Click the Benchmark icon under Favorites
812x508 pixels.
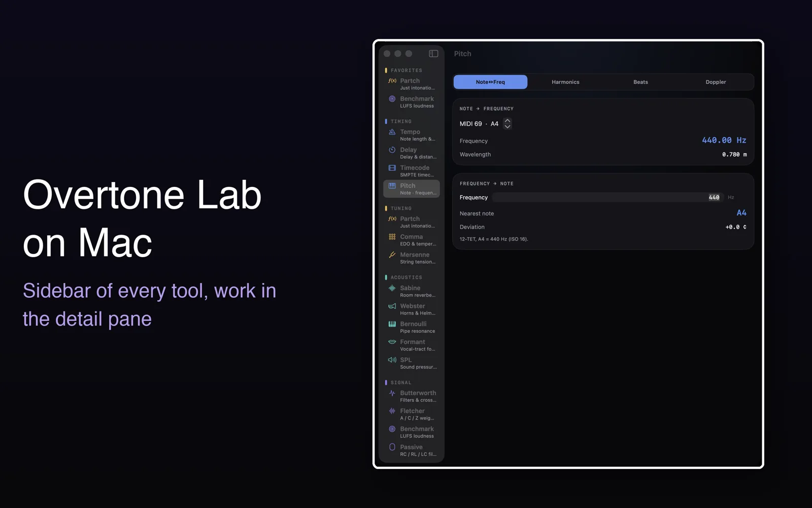tap(392, 99)
